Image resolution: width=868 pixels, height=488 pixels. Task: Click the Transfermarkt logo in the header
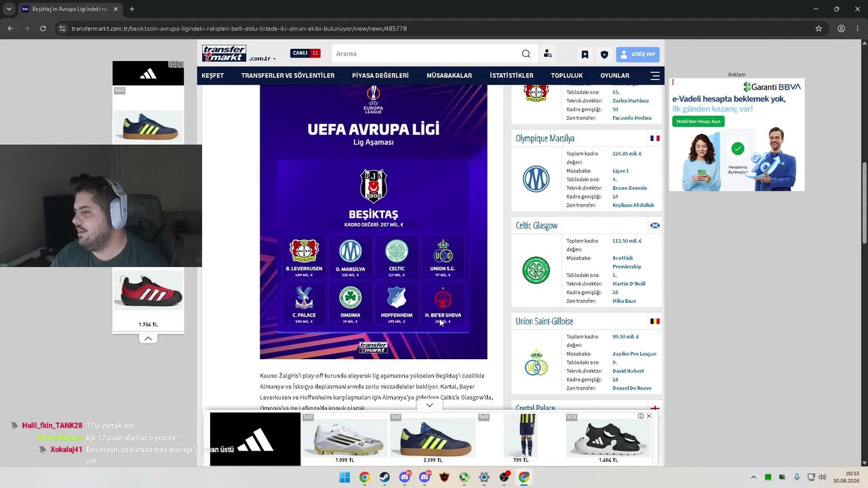[224, 54]
